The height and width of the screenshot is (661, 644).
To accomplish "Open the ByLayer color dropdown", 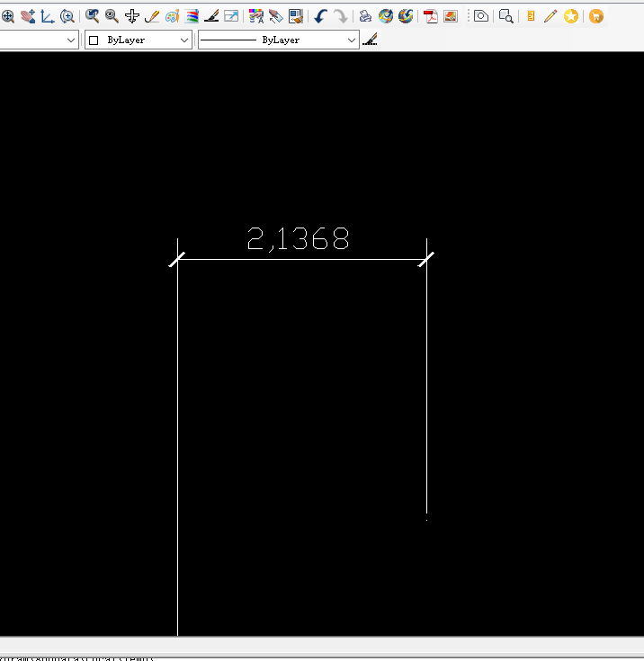I will tap(184, 40).
